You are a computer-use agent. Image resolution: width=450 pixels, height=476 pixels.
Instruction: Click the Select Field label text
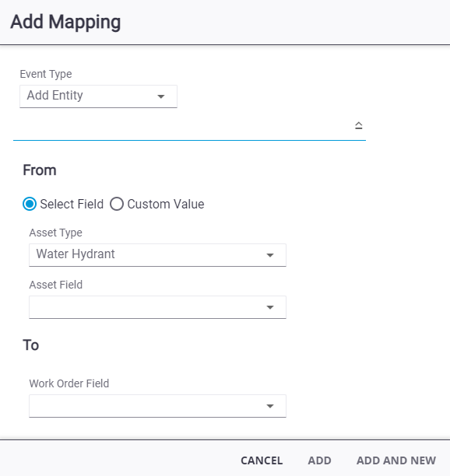[72, 204]
